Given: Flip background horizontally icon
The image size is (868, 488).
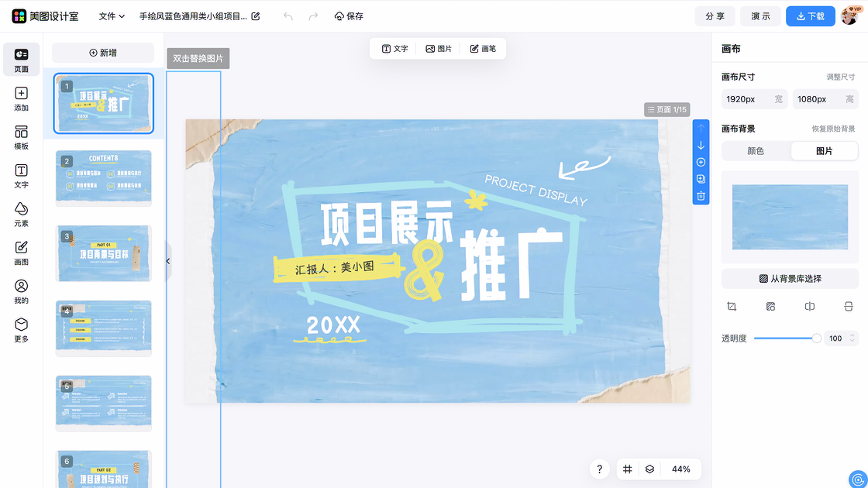Looking at the screenshot, I should click(x=810, y=307).
